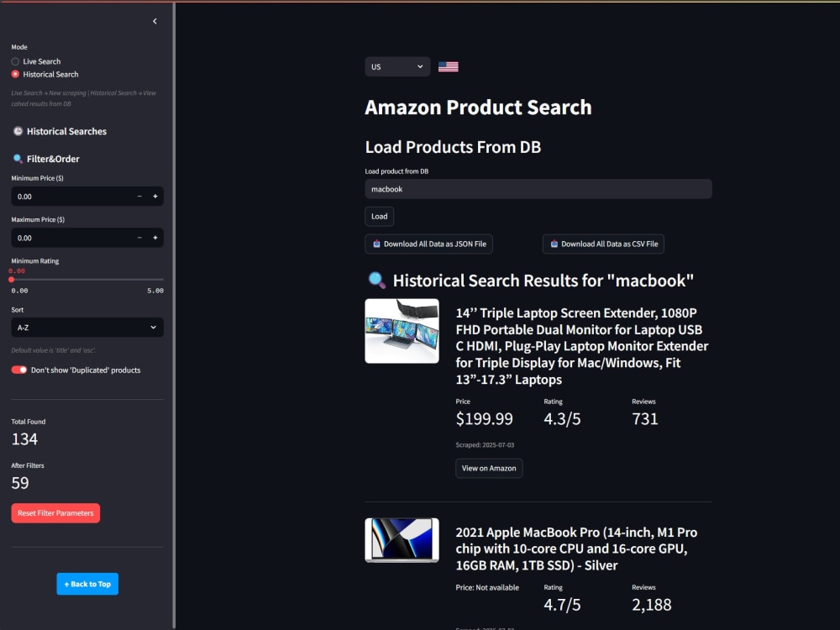
Task: Toggle Don't show 'Duplicated' products switch
Action: click(x=19, y=370)
